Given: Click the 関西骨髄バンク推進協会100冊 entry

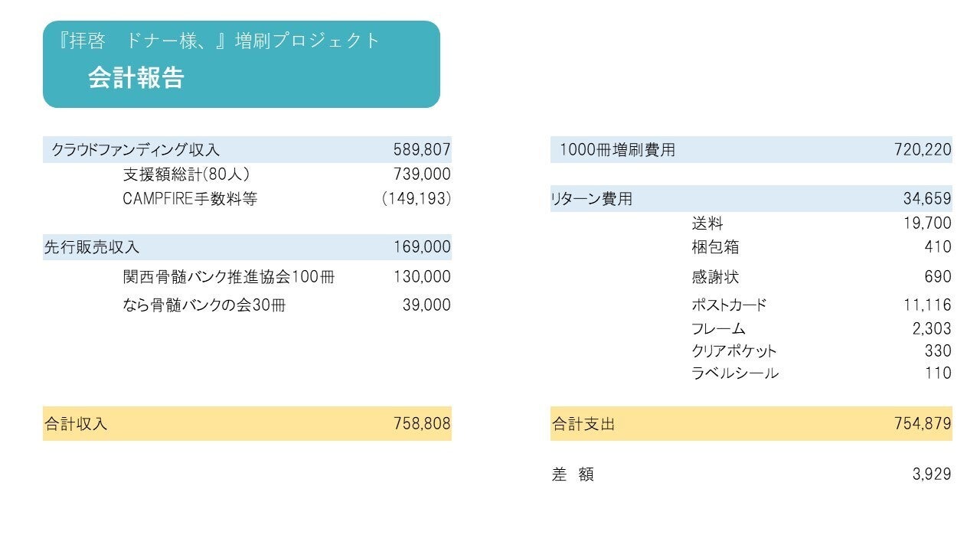Looking at the screenshot, I should (228, 276).
